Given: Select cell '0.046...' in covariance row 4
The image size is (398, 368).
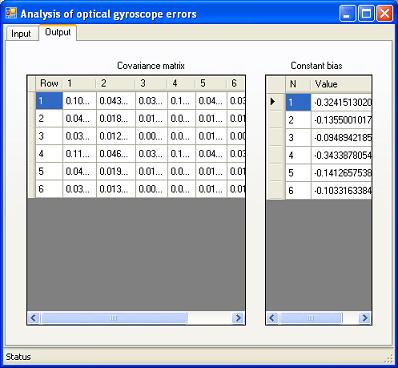Looking at the screenshot, I should pyautogui.click(x=116, y=154).
